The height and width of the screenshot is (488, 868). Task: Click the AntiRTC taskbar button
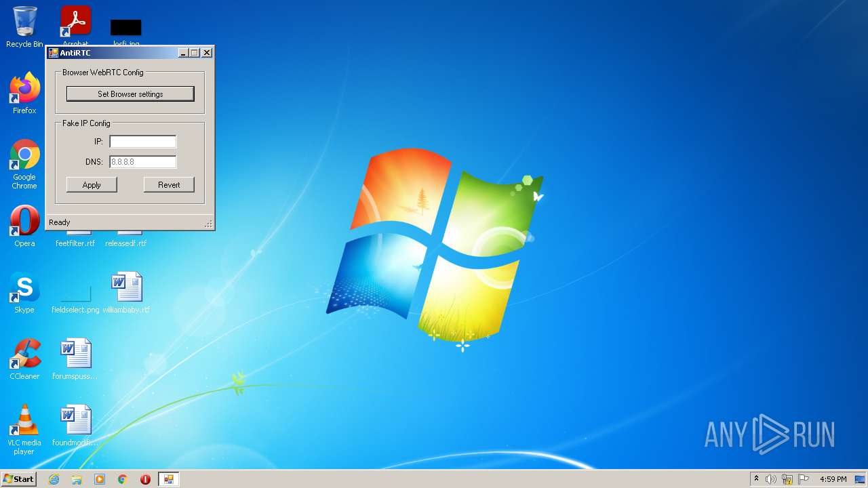coord(169,479)
